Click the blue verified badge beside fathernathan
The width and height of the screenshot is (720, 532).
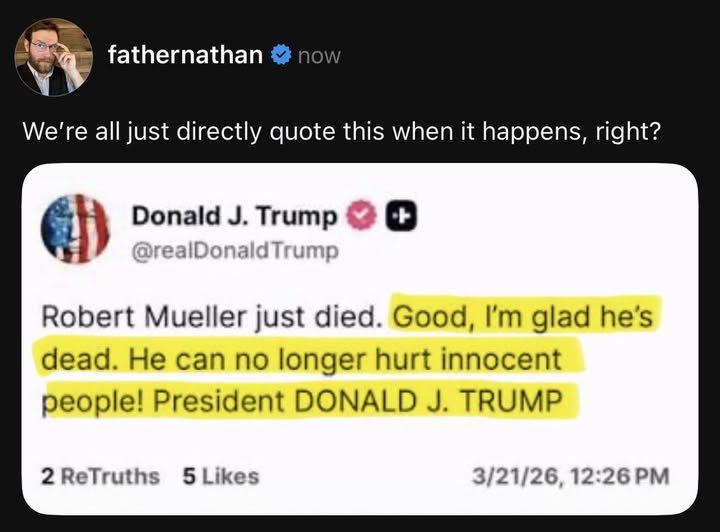(x=281, y=56)
